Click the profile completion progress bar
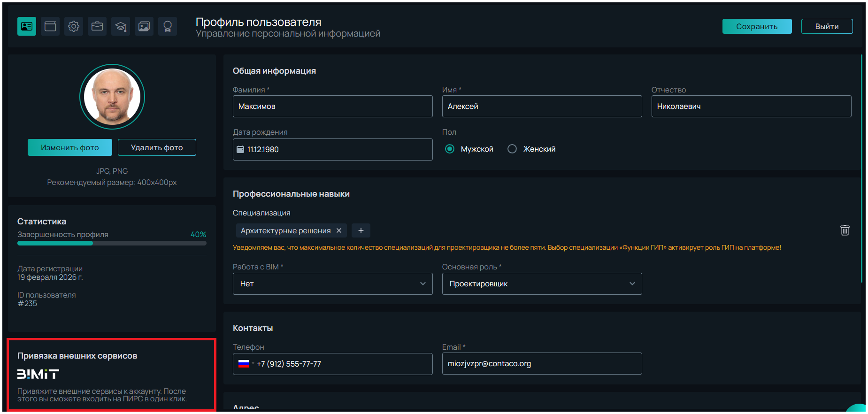The image size is (868, 414). point(112,243)
